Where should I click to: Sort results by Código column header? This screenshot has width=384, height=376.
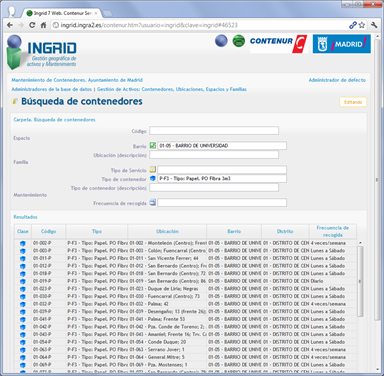click(x=49, y=231)
